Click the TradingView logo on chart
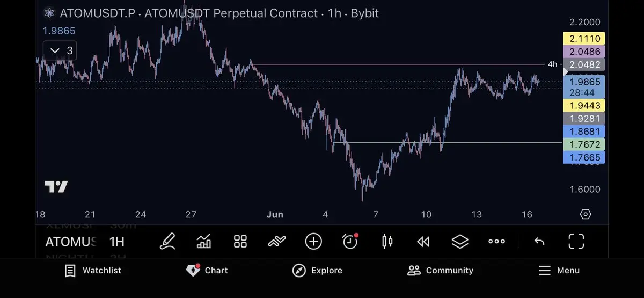The width and height of the screenshot is (644, 298). 56,187
